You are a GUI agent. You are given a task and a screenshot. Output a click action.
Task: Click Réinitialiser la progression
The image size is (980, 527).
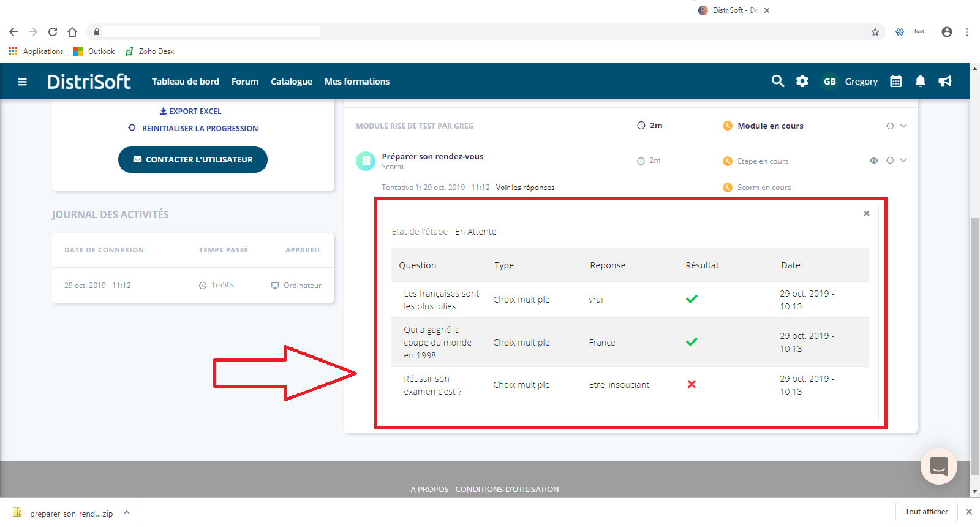tap(193, 129)
